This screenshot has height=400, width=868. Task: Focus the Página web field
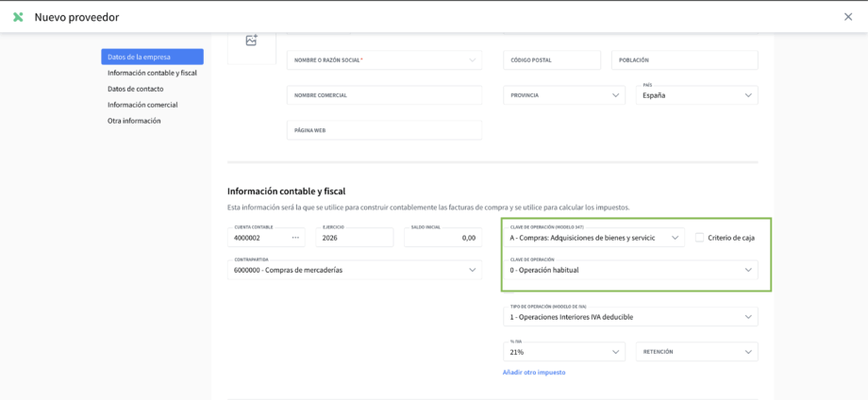(x=384, y=130)
